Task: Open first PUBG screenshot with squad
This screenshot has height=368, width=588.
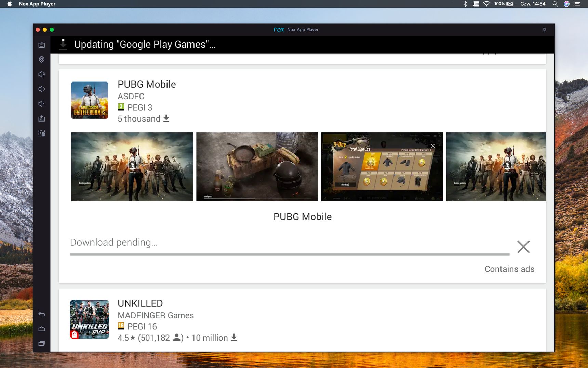Action: pyautogui.click(x=132, y=167)
